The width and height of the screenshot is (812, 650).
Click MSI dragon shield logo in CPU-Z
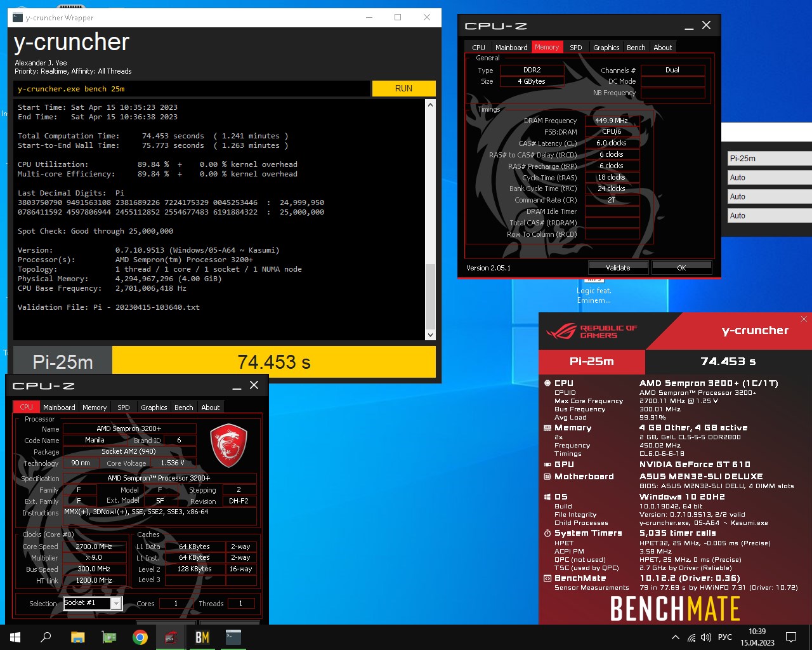point(228,446)
